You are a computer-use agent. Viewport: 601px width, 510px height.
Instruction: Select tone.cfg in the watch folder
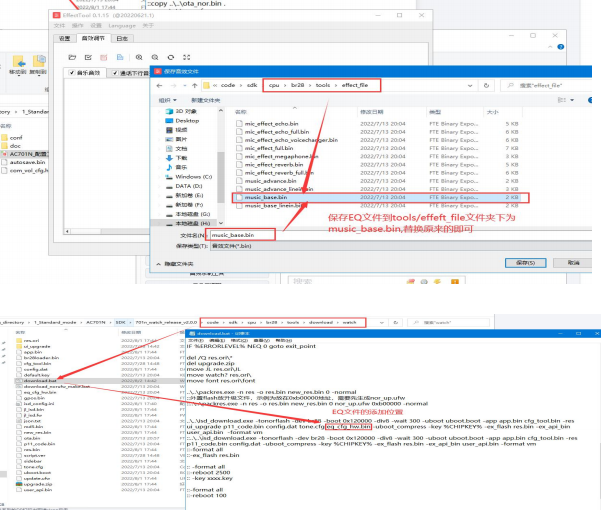(33, 467)
